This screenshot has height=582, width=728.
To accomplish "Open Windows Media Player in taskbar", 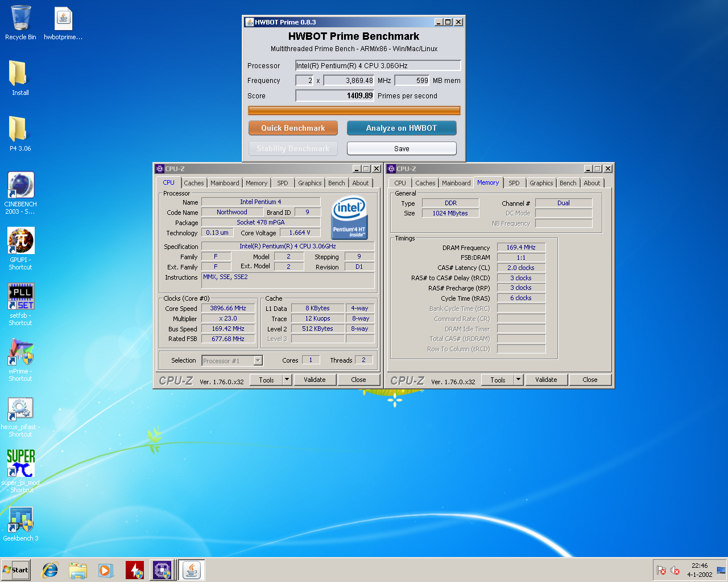I will coord(106,570).
